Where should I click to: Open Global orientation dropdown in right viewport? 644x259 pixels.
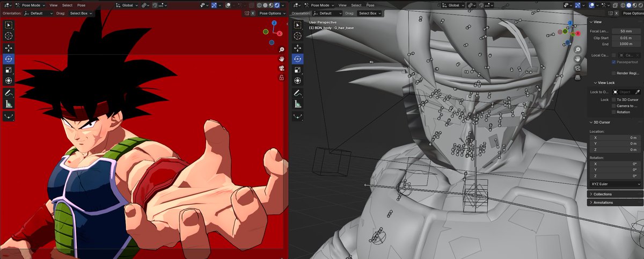click(x=452, y=5)
